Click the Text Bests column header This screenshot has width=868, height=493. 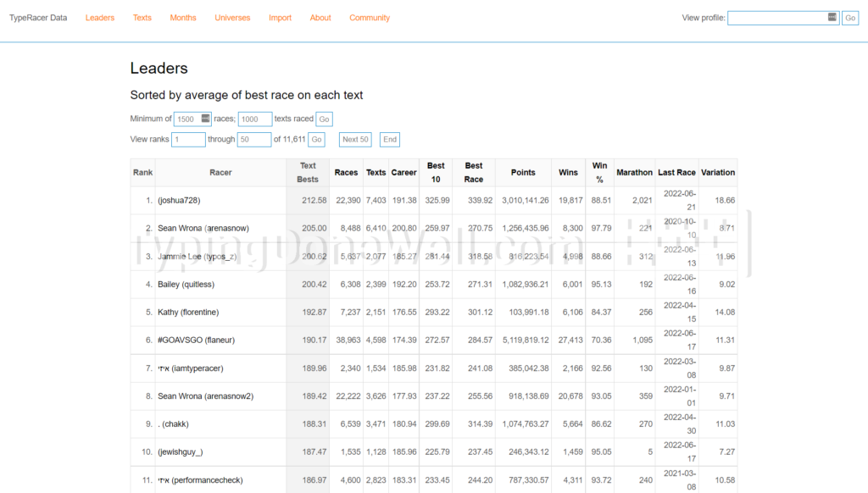tap(308, 173)
